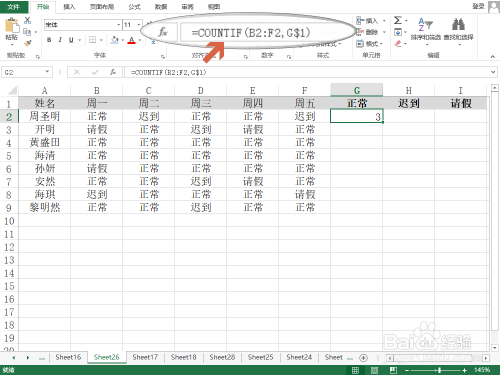Click the Format cells icon
The width and height of the screenshot is (500, 375).
coord(360,43)
